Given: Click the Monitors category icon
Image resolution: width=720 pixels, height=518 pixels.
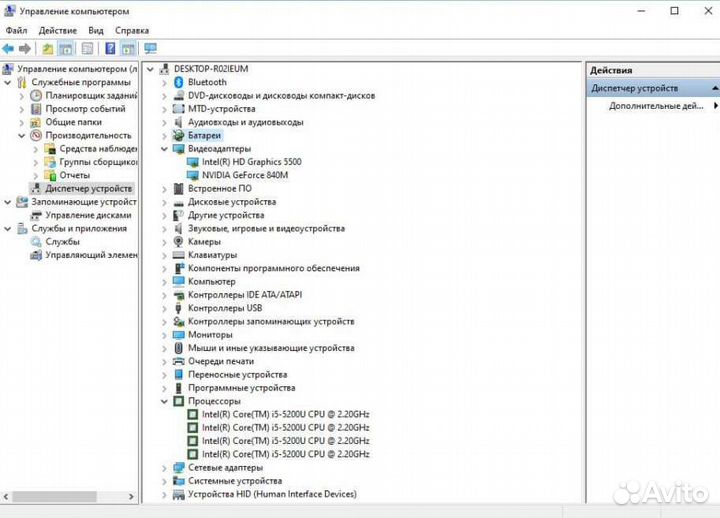Looking at the screenshot, I should click(179, 335).
